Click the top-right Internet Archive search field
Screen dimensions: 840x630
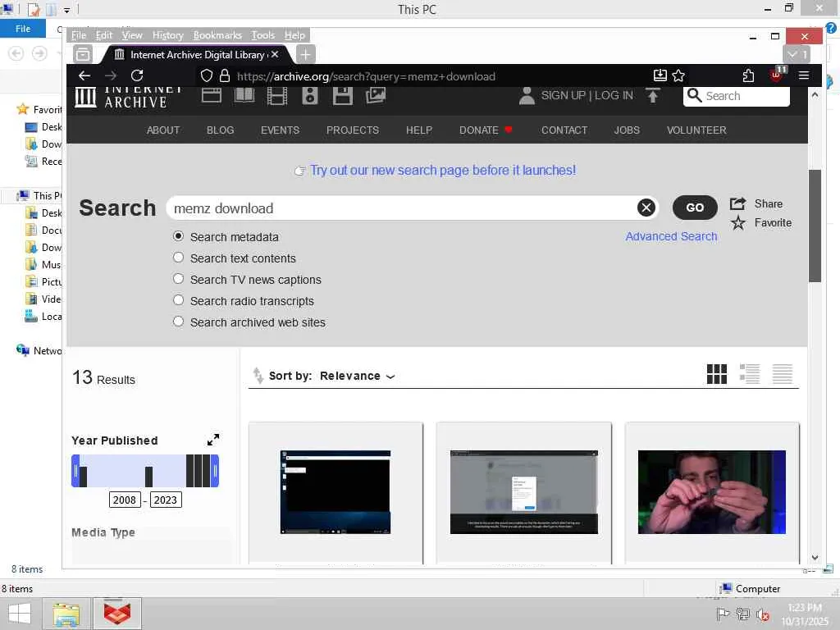pyautogui.click(x=737, y=96)
